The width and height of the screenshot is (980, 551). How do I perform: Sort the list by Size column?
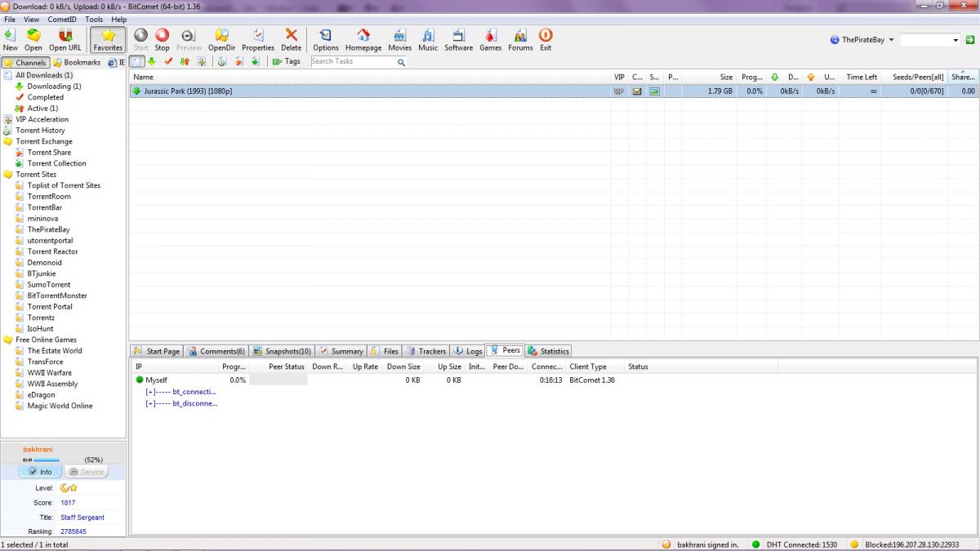pos(710,77)
